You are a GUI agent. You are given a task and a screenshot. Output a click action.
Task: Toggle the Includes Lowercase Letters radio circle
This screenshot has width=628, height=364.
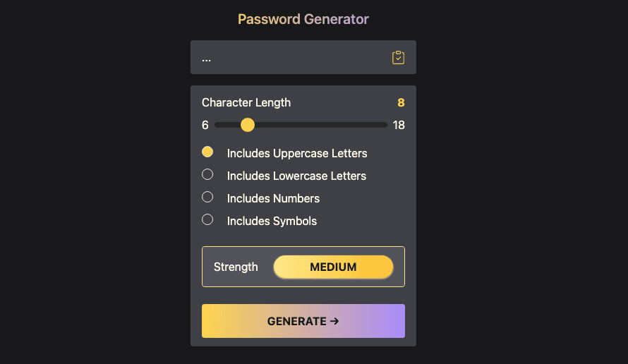pyautogui.click(x=207, y=175)
